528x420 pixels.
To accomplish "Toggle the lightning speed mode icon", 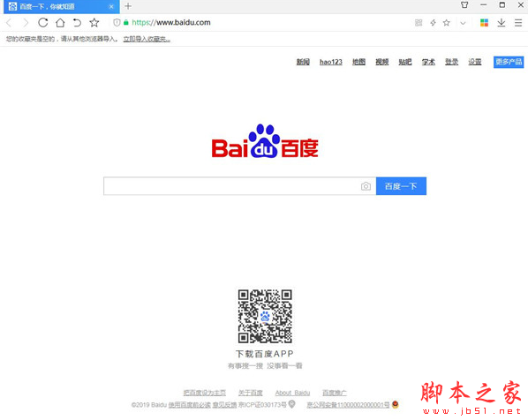I will 433,23.
